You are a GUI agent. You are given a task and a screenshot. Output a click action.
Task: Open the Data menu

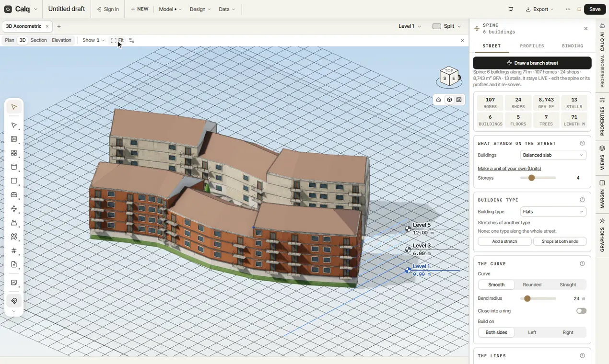coord(227,9)
